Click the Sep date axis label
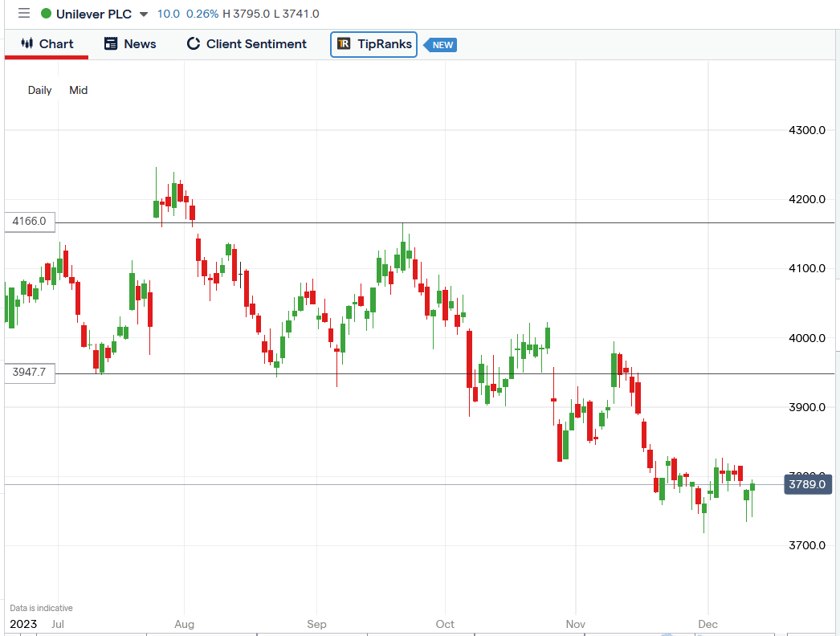The width and height of the screenshot is (840, 636). pyautogui.click(x=316, y=624)
